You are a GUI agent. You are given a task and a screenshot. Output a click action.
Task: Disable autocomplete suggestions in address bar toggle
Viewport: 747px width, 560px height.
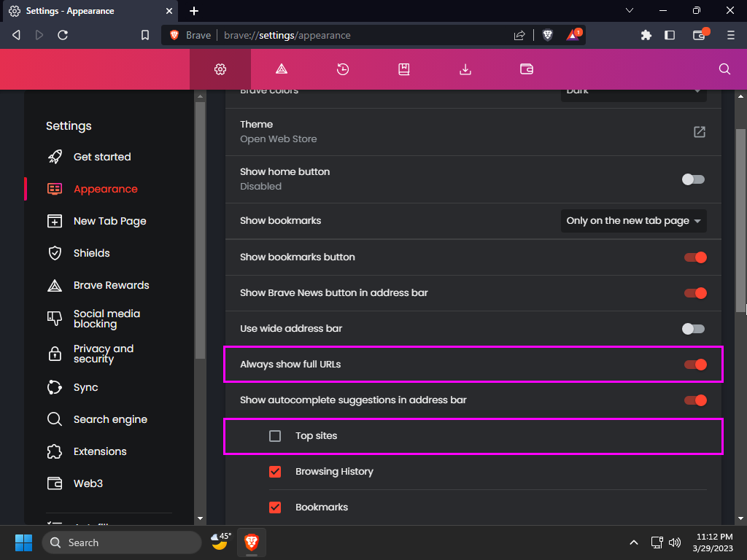point(695,400)
